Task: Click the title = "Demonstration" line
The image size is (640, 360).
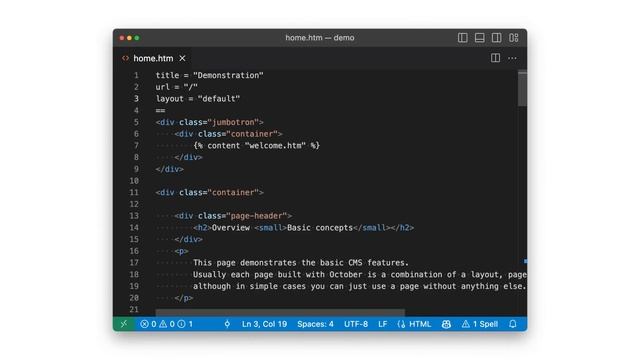Action: pos(209,75)
